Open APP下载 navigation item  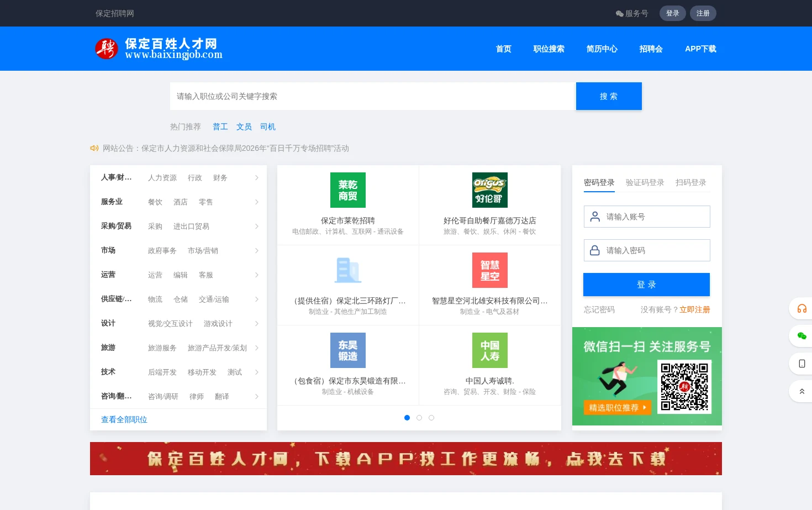pos(700,49)
